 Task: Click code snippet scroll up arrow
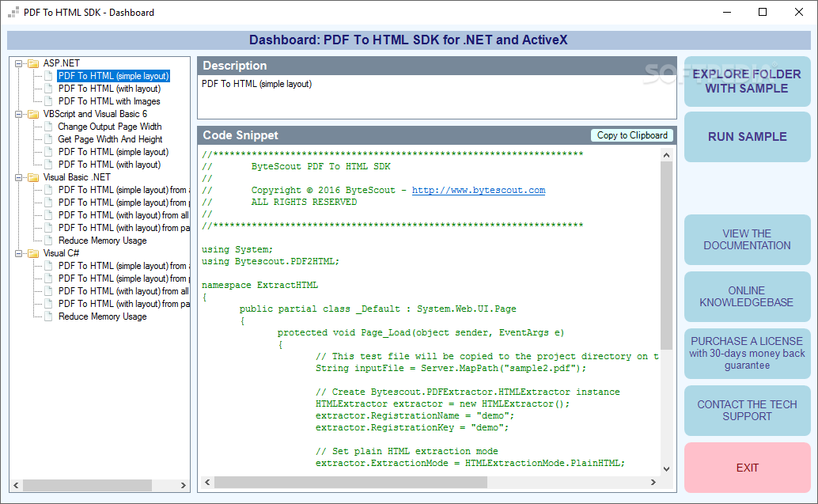click(666, 155)
